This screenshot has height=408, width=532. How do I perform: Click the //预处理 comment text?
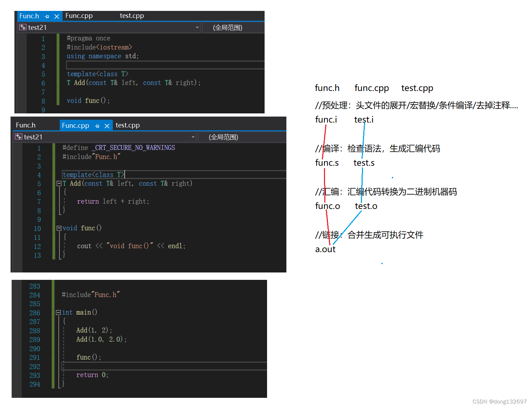click(x=416, y=105)
